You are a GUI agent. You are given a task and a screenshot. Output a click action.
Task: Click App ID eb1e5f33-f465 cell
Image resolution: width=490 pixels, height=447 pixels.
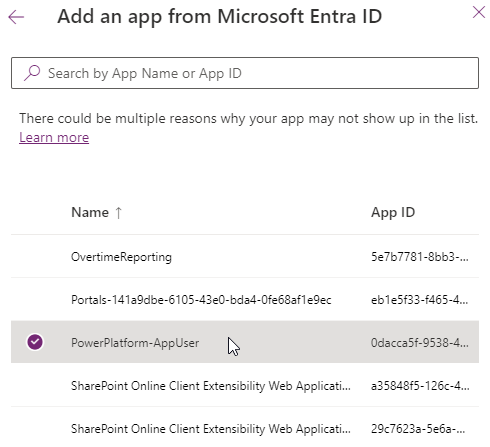tap(420, 300)
